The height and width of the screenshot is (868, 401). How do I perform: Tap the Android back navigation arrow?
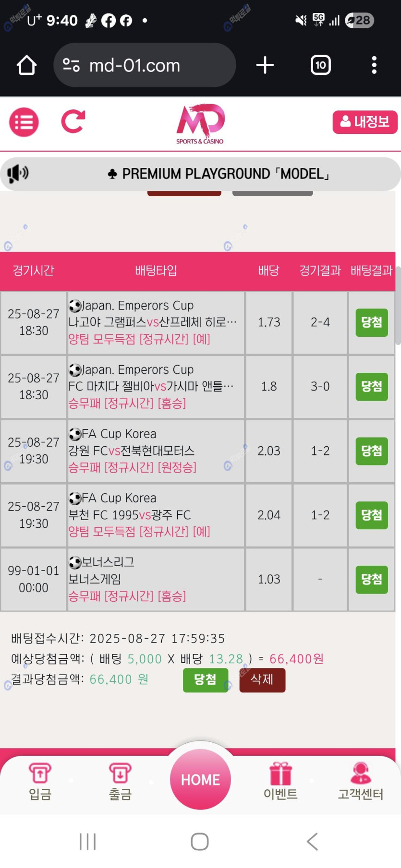click(312, 841)
